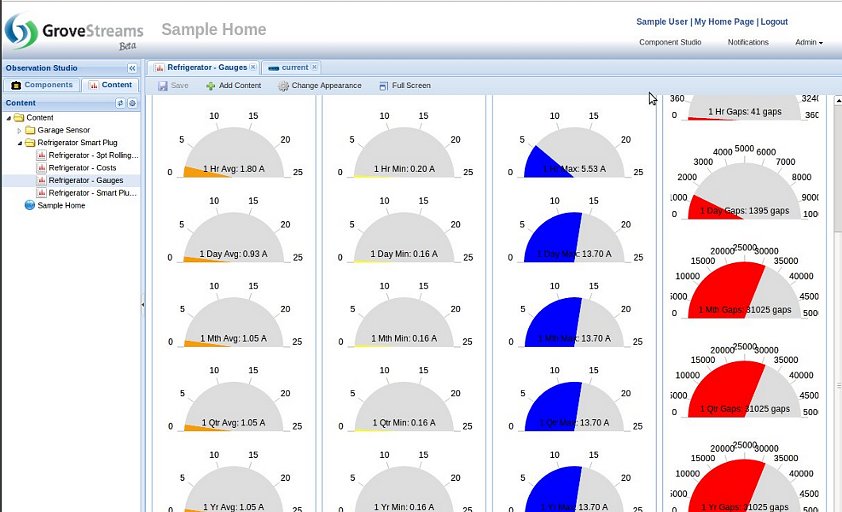
Task: Click the disabled Save toolbar button
Action: coord(173,86)
